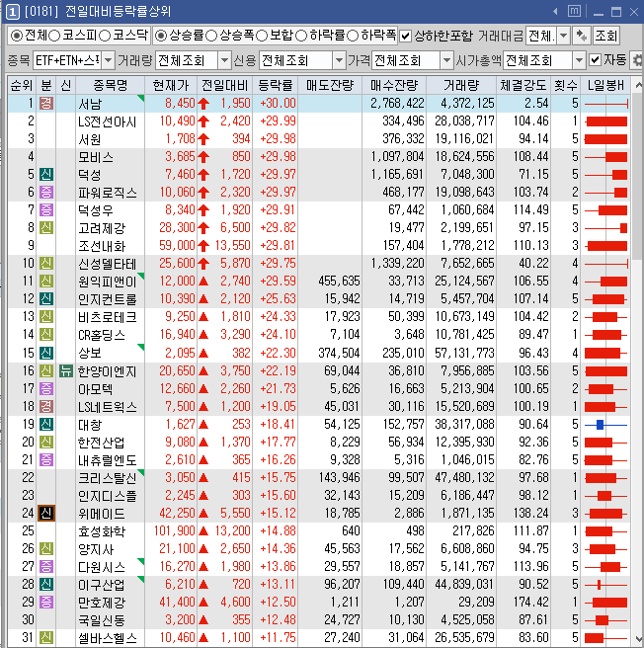Click the 신 badge in the 대창 row
Image resolution: width=644 pixels, height=648 pixels.
(45, 424)
